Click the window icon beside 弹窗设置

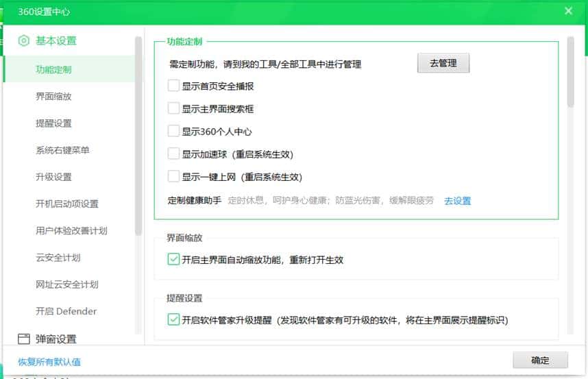point(23,339)
